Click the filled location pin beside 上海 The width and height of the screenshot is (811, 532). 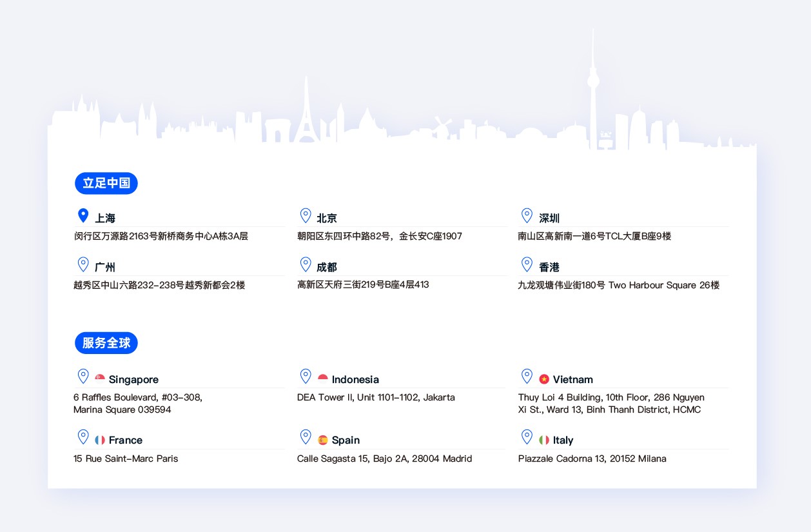(83, 216)
